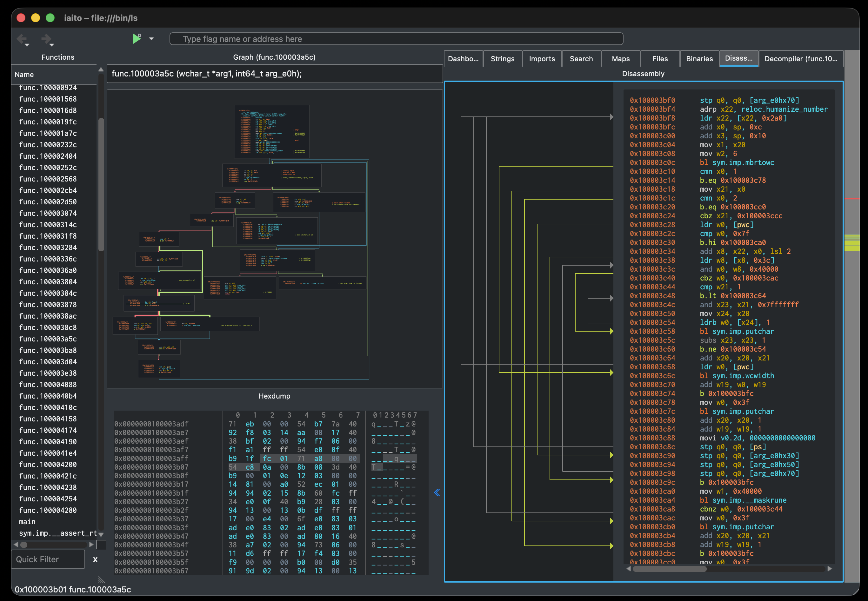Open dropdown arrow beside debug play button
Viewport: 868px width, 601px height.
click(x=151, y=39)
